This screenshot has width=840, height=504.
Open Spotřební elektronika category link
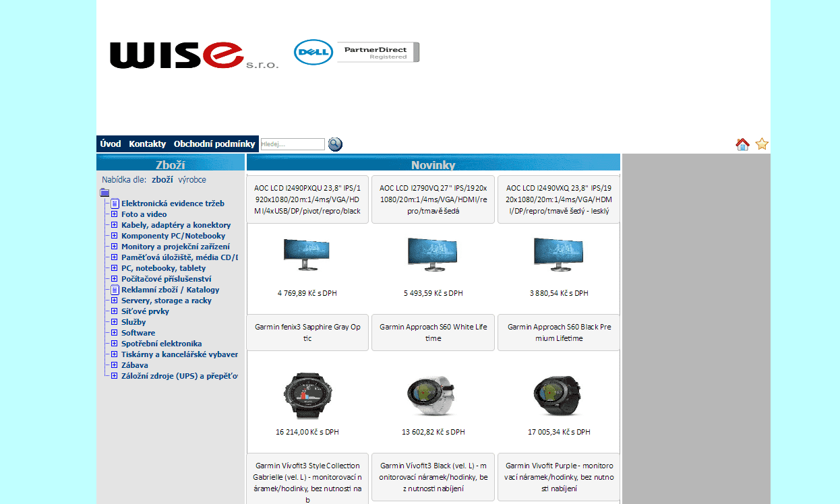click(x=162, y=344)
